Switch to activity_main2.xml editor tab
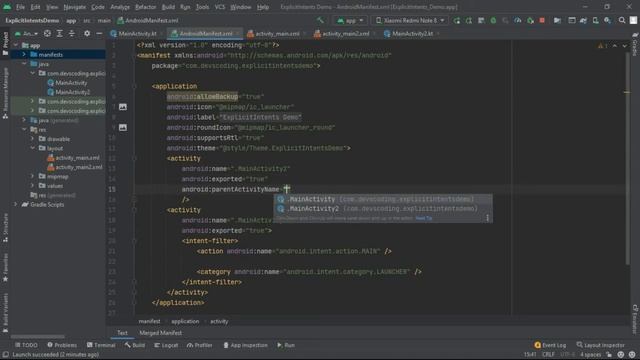 (345, 33)
